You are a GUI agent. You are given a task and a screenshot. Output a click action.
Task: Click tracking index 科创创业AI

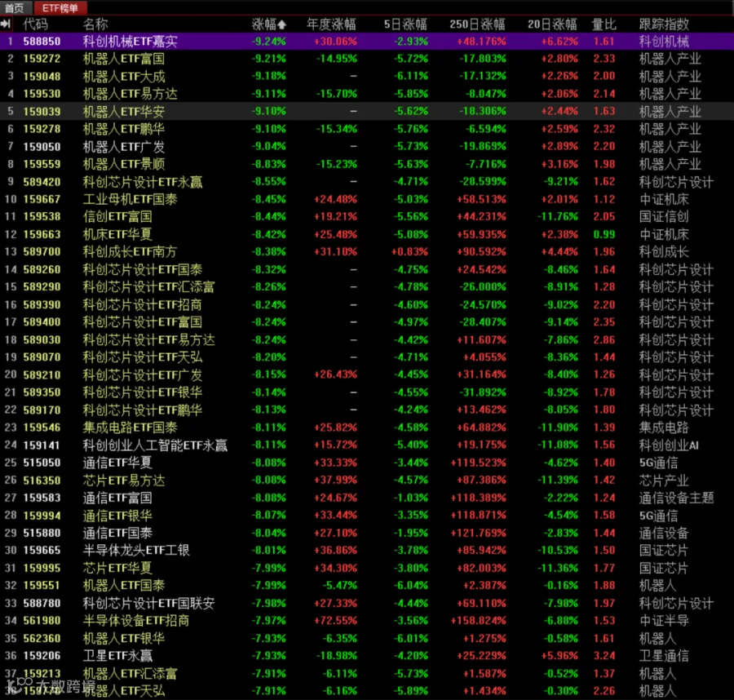point(669,445)
